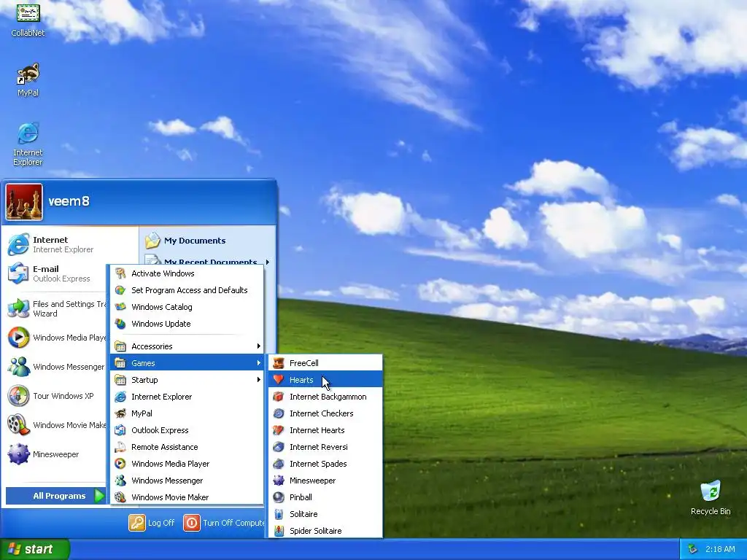Click the All Programs button

click(55, 496)
